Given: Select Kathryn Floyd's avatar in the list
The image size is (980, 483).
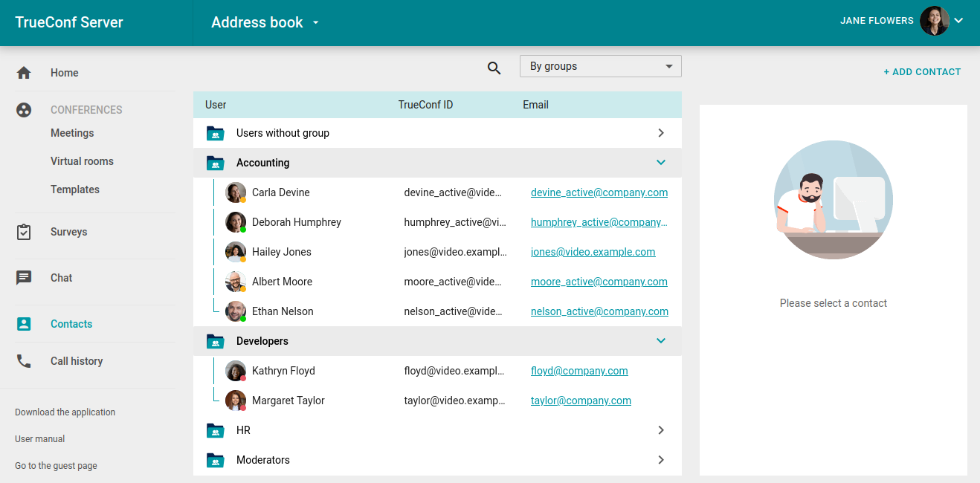Looking at the screenshot, I should [236, 371].
